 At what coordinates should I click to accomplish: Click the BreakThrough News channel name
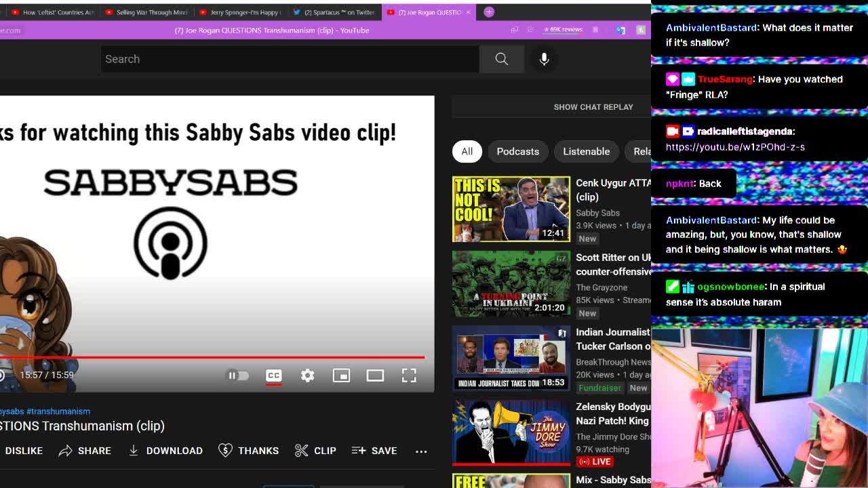click(x=613, y=362)
